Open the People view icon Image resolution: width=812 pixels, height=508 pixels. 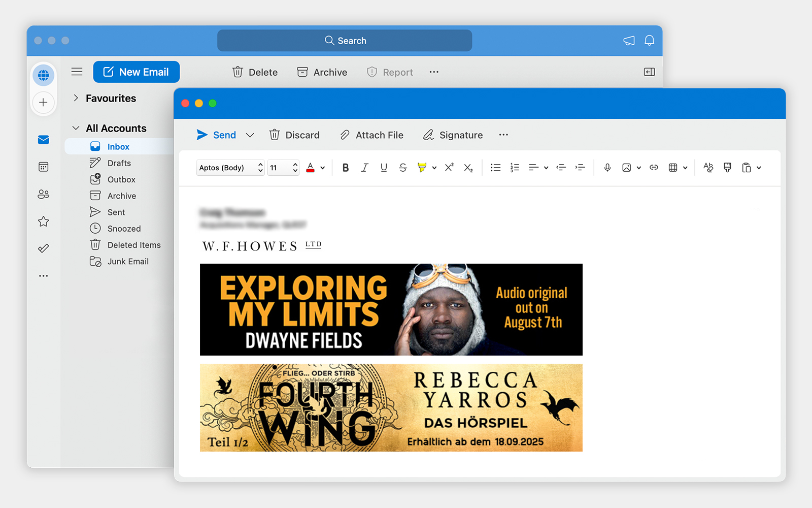pyautogui.click(x=44, y=194)
